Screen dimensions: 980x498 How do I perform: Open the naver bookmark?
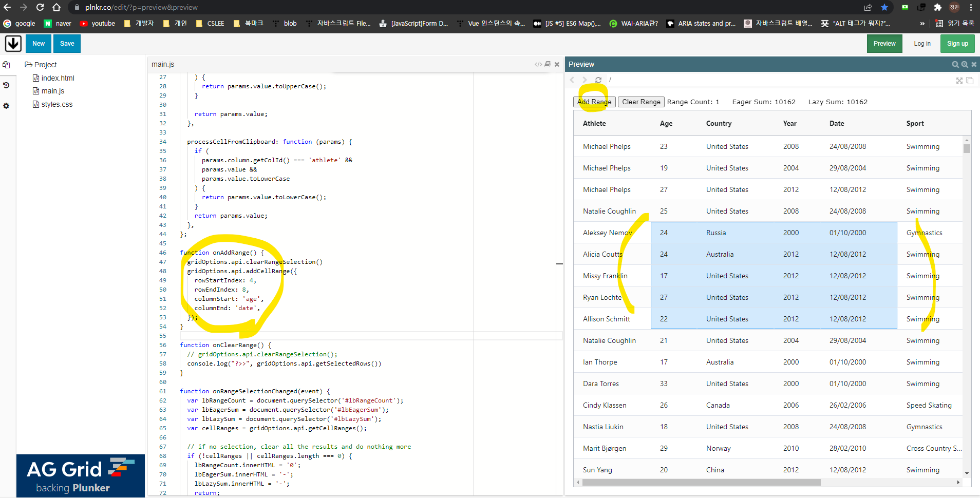pos(58,23)
